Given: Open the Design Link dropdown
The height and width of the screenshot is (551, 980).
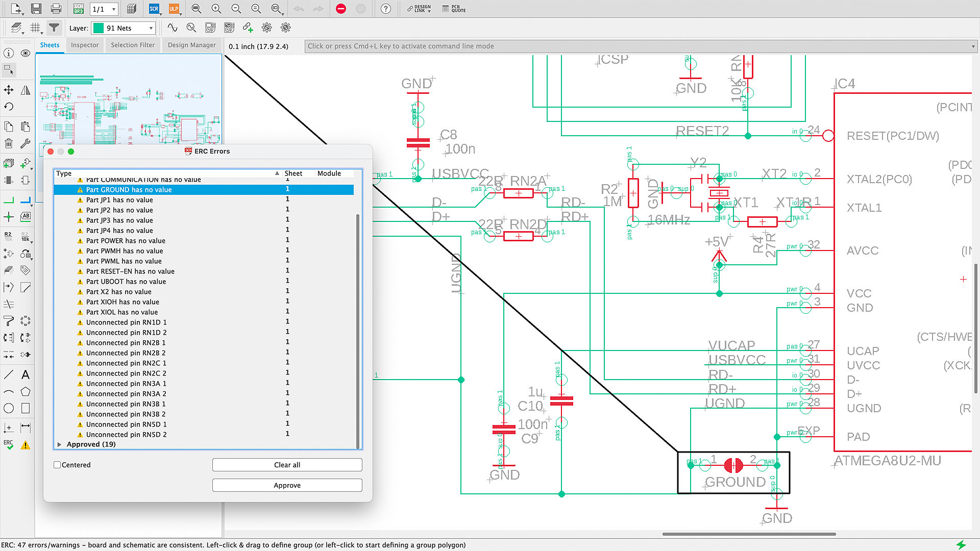Looking at the screenshot, I should tap(419, 9).
